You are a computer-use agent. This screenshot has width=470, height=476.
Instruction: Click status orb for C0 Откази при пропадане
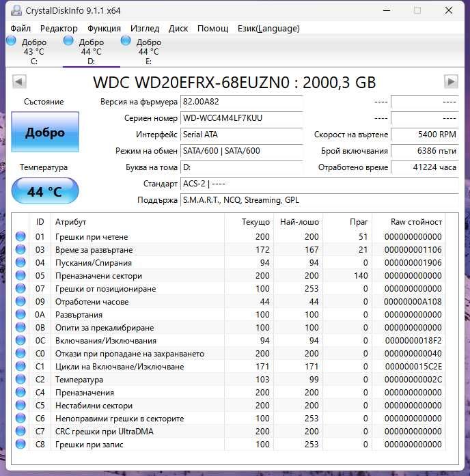(x=20, y=353)
